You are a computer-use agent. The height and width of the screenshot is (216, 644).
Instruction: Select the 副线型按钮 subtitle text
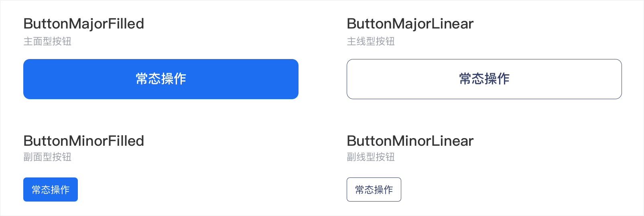coord(371,157)
